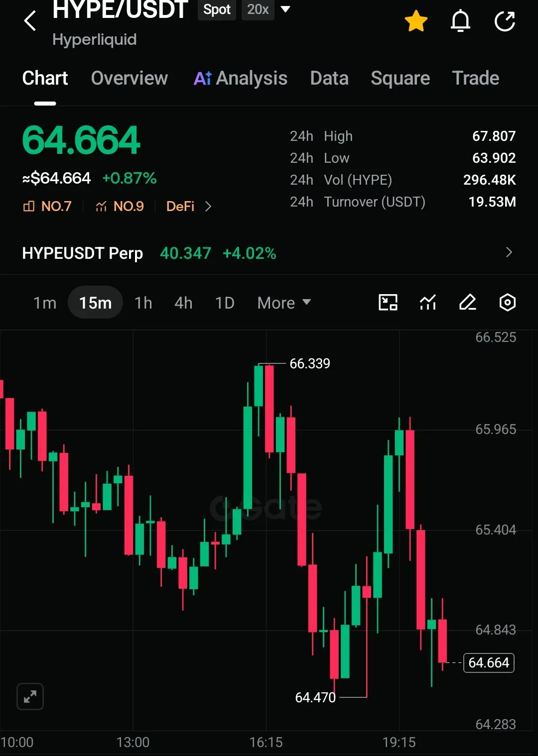The height and width of the screenshot is (756, 538).
Task: Open the NO.7 ranking tag
Action: (47, 206)
